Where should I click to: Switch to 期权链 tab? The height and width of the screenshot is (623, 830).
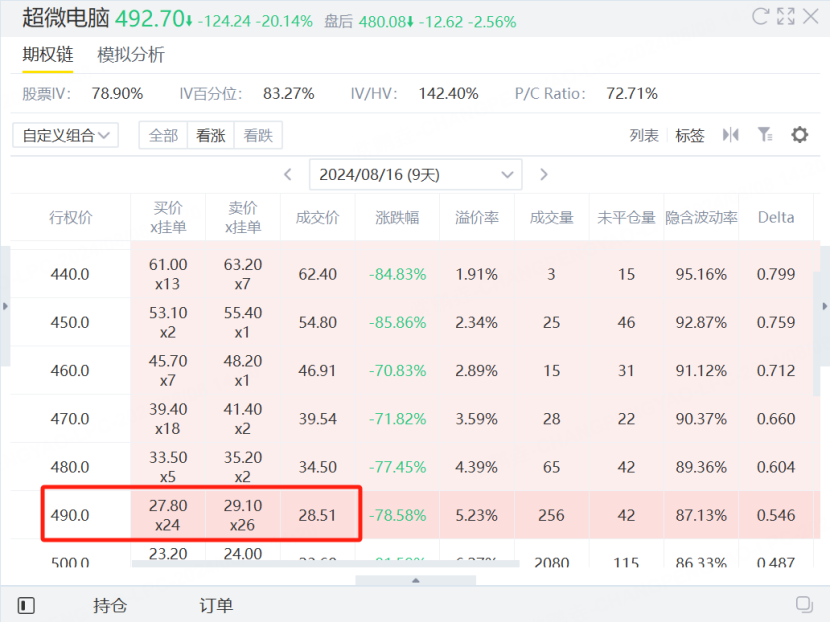48,55
